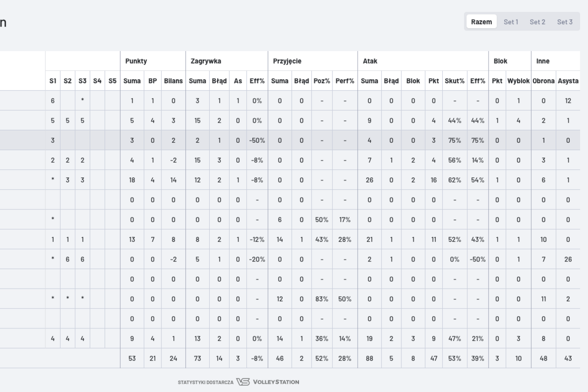Switch to the Razem tab
Viewport: 588px width, 392px height.
[482, 22]
